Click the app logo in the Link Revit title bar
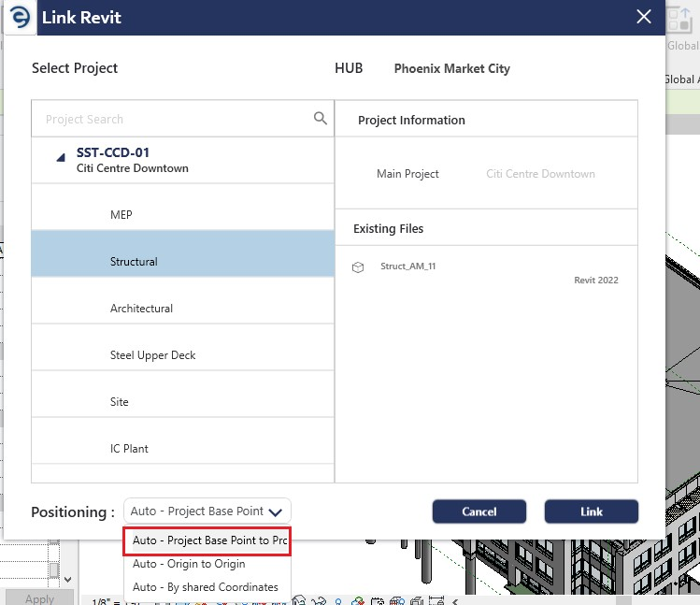The height and width of the screenshot is (605, 700). coord(20,18)
